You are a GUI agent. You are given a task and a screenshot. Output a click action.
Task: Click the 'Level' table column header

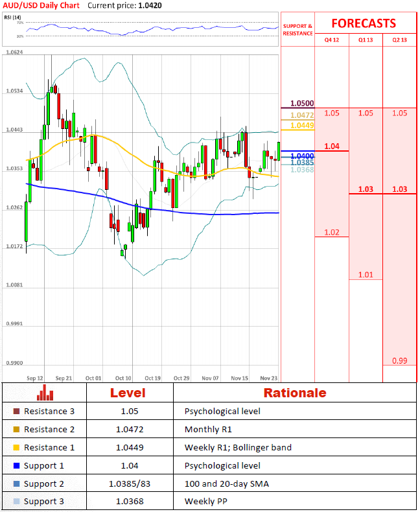(x=128, y=393)
